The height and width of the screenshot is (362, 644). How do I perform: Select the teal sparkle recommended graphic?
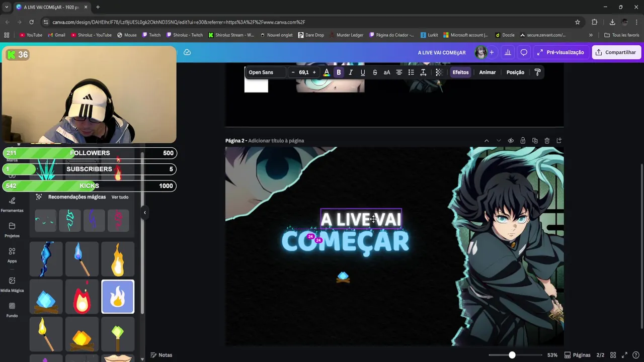pyautogui.click(x=45, y=220)
